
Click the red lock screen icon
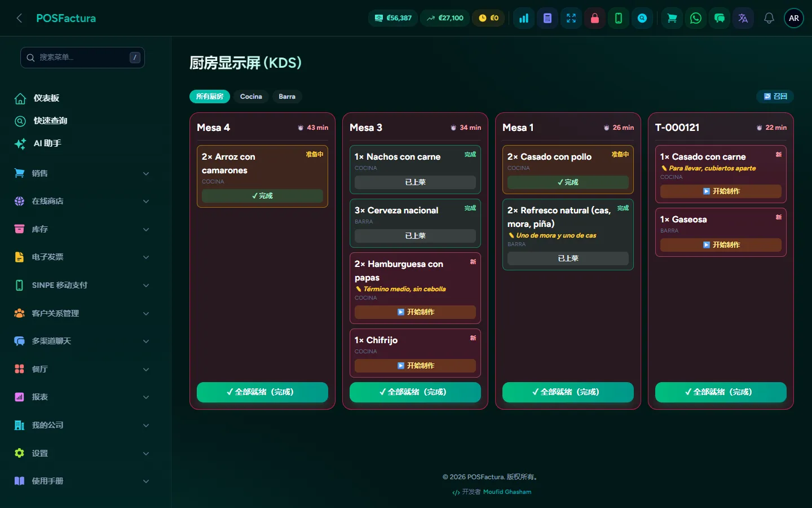click(x=595, y=18)
